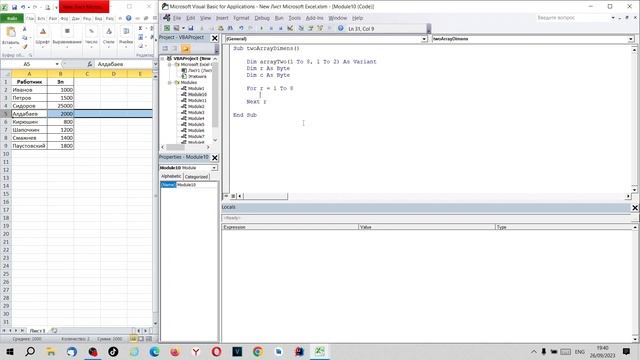
Task: Click the insert function fx icon
Action: [89, 64]
